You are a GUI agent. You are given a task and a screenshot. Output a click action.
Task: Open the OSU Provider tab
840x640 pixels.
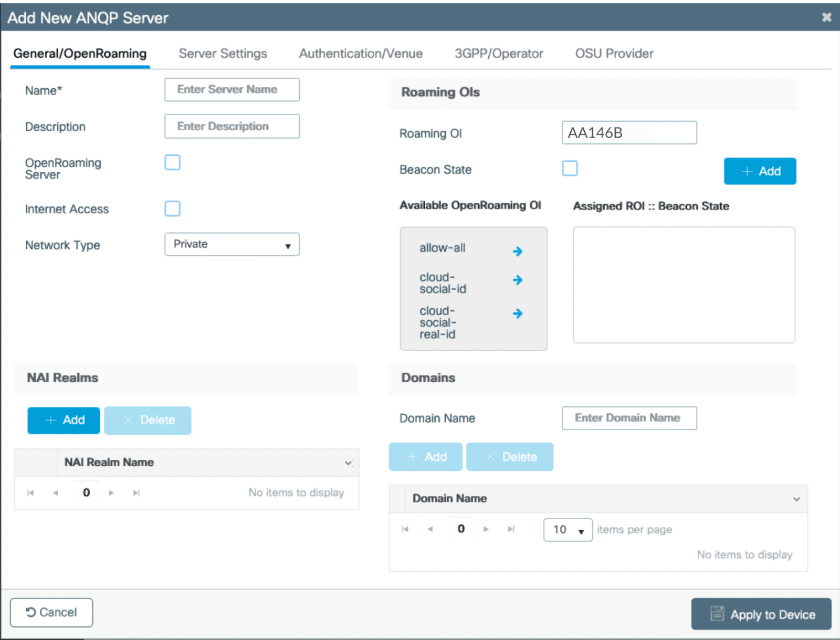tap(614, 54)
